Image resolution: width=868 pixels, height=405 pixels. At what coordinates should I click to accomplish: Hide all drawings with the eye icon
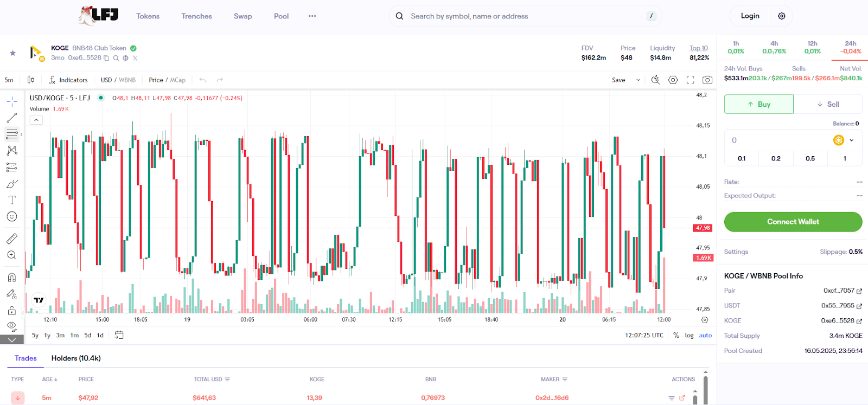coord(12,326)
